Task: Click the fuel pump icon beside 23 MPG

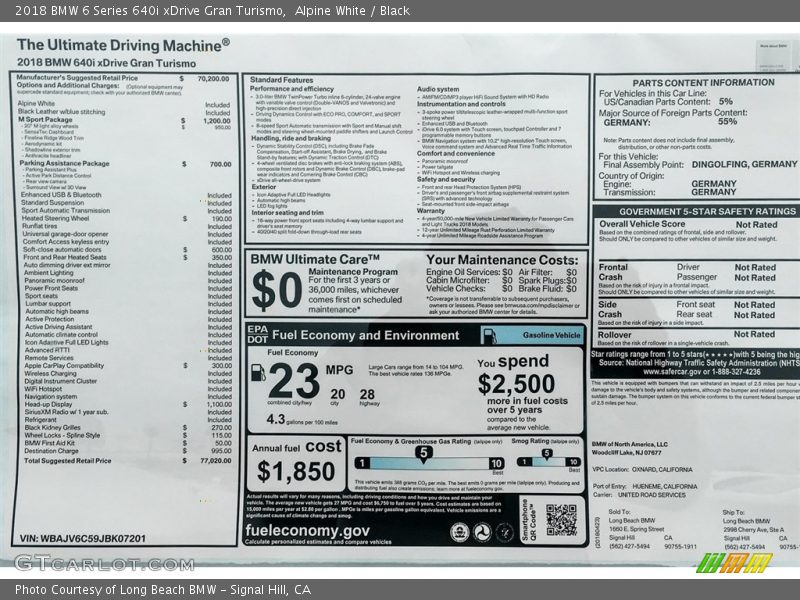Action: [258, 373]
